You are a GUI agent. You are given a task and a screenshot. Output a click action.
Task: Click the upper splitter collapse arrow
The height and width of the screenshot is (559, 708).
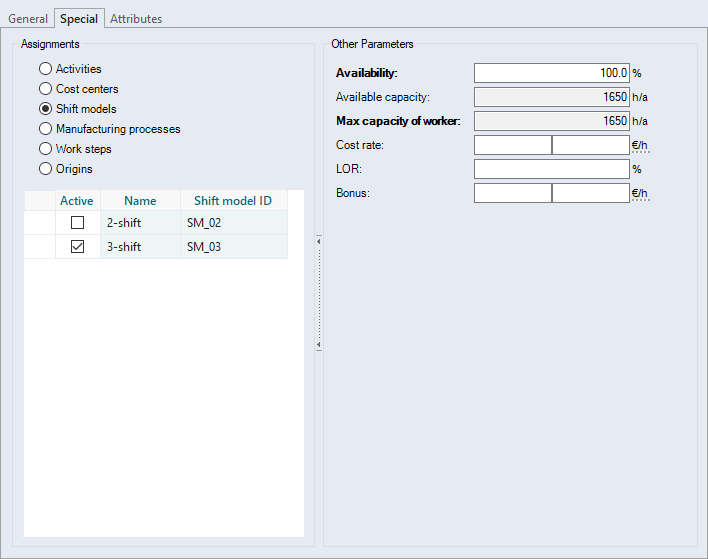318,240
